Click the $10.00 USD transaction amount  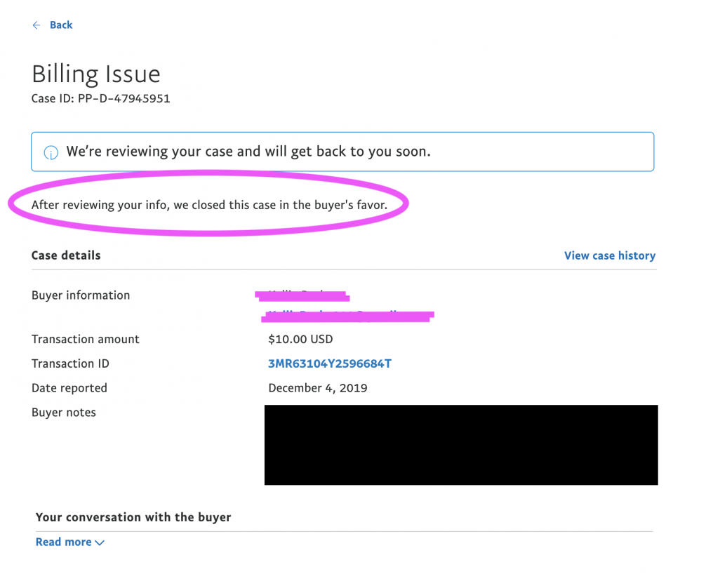[300, 339]
